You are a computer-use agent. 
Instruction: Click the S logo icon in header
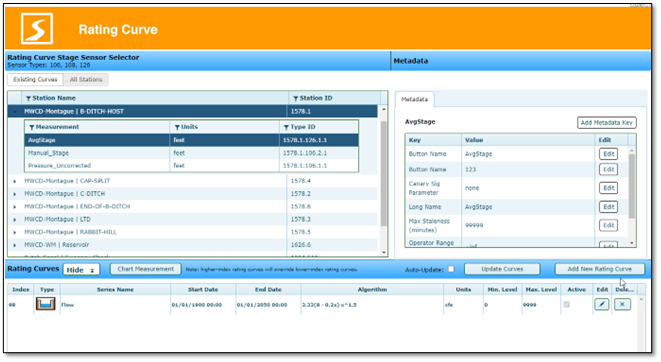[37, 29]
